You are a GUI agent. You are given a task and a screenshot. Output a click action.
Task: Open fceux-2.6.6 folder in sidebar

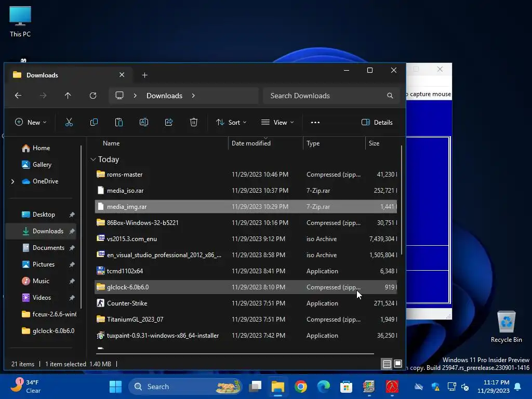tap(49, 314)
